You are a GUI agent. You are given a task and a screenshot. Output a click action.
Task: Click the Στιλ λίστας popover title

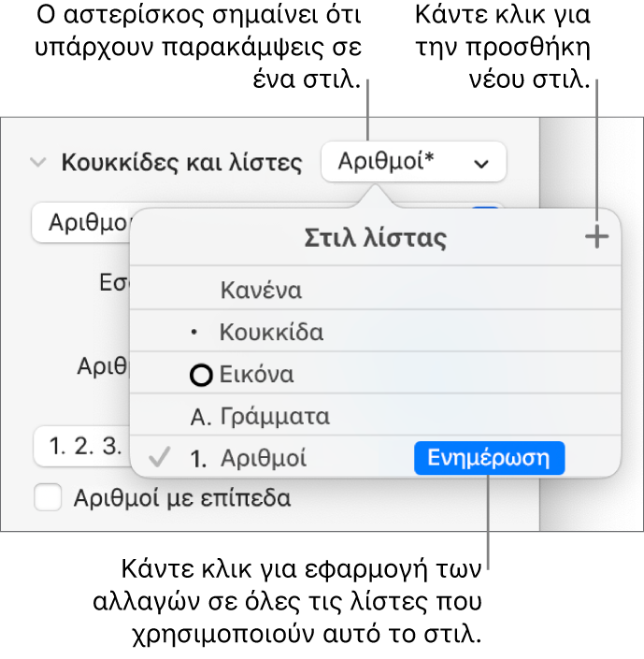point(376,237)
